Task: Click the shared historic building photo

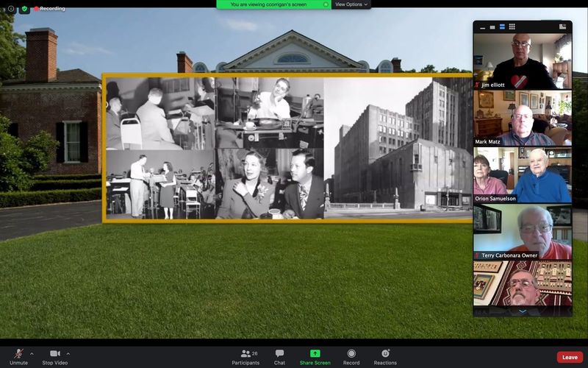Action: point(398,149)
